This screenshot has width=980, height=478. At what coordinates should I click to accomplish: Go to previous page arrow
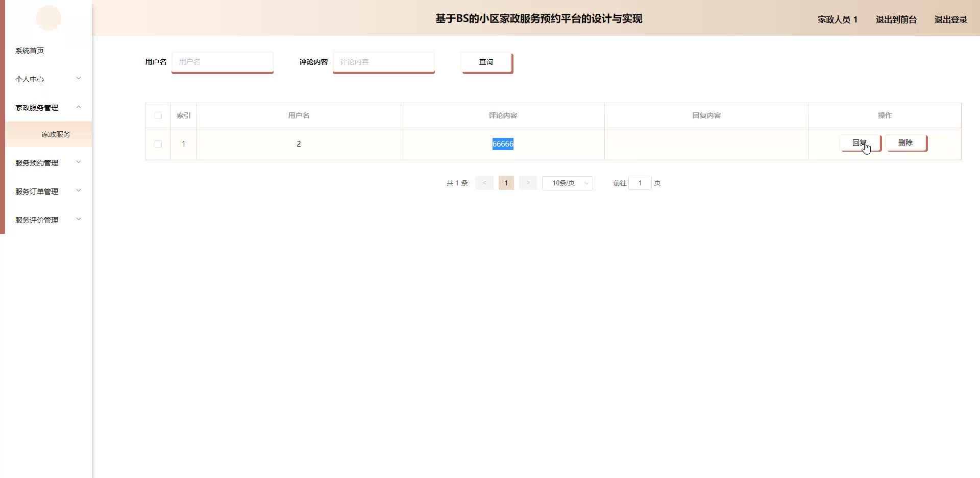(484, 183)
